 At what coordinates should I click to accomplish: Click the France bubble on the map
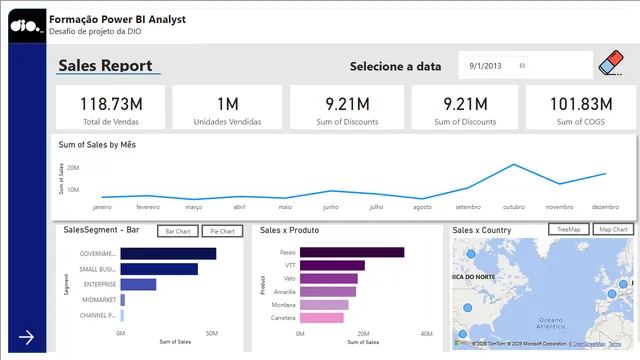(611, 293)
